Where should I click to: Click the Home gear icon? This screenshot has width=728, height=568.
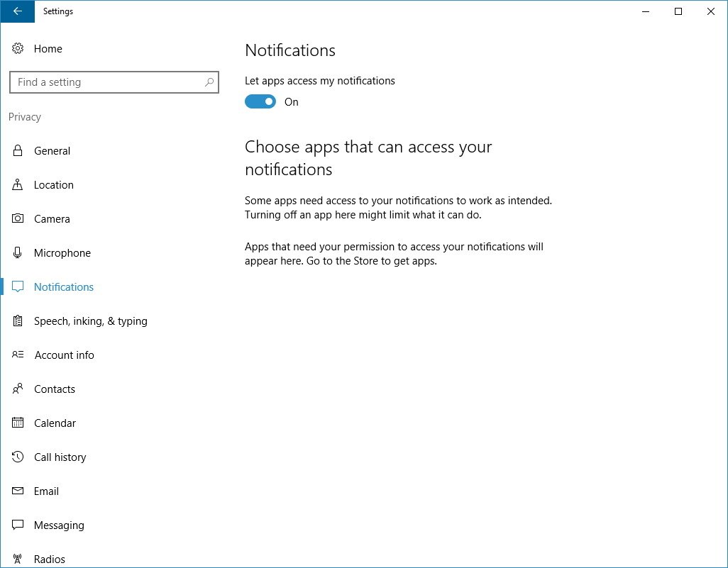coord(18,49)
